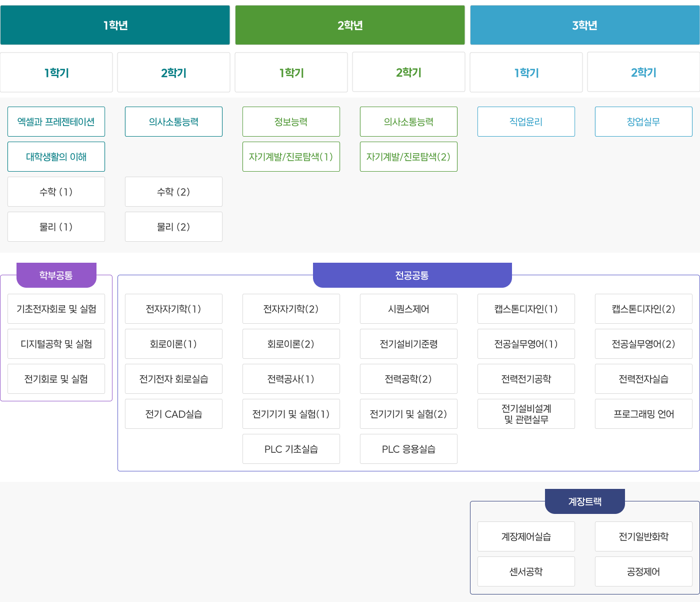This screenshot has height=602, width=700.
Task: Click 전력공학(2) course
Action: pos(408,379)
